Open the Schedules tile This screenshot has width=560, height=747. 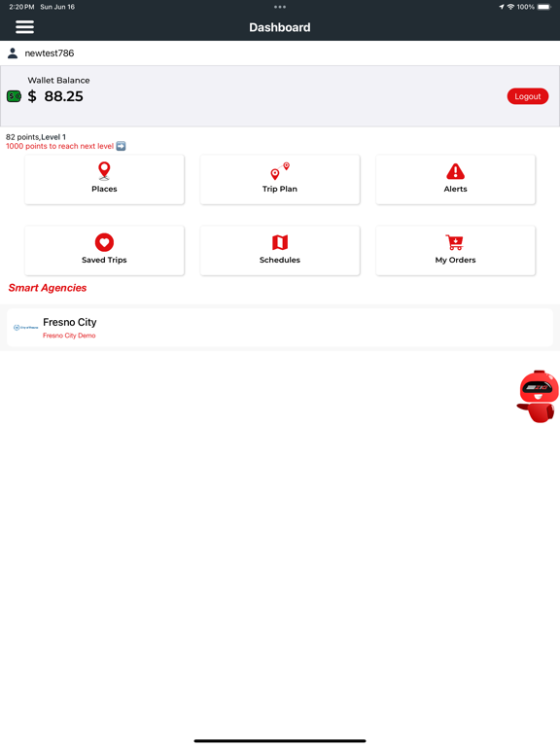[280, 251]
